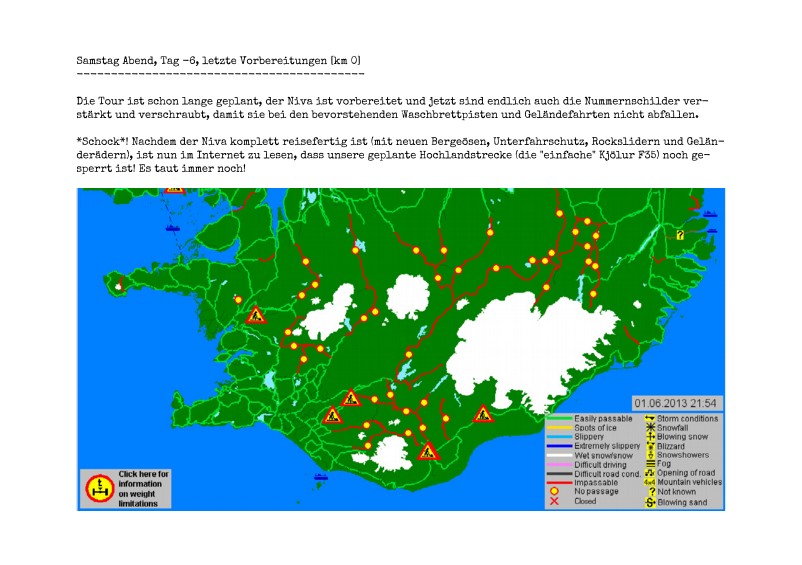
Task: Open the weight limitations information link
Action: pyautogui.click(x=145, y=488)
